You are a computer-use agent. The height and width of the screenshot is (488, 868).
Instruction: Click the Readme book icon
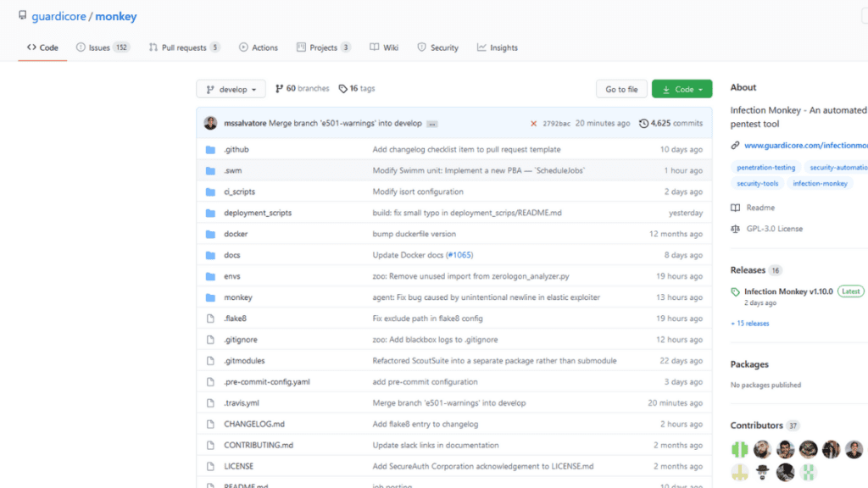click(x=735, y=208)
